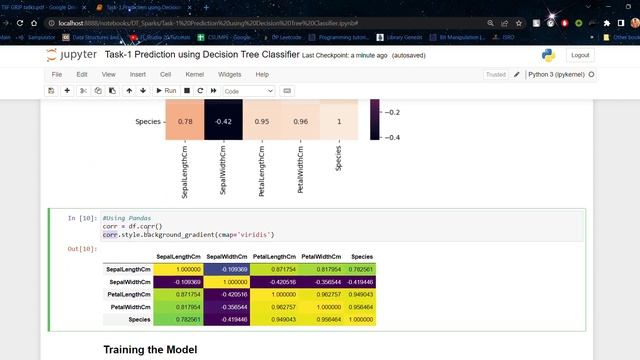Interrupt the kernel with stop icon
This screenshot has width=640, height=360.
[x=187, y=91]
